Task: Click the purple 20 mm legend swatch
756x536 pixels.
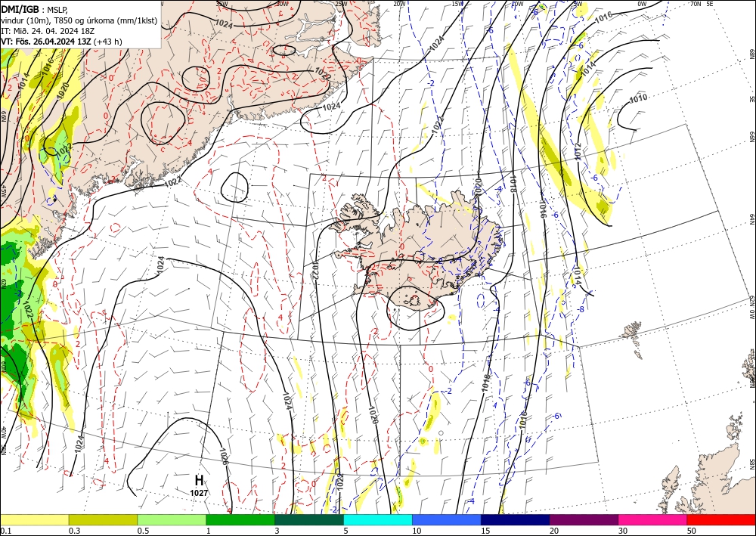Action: [x=584, y=519]
